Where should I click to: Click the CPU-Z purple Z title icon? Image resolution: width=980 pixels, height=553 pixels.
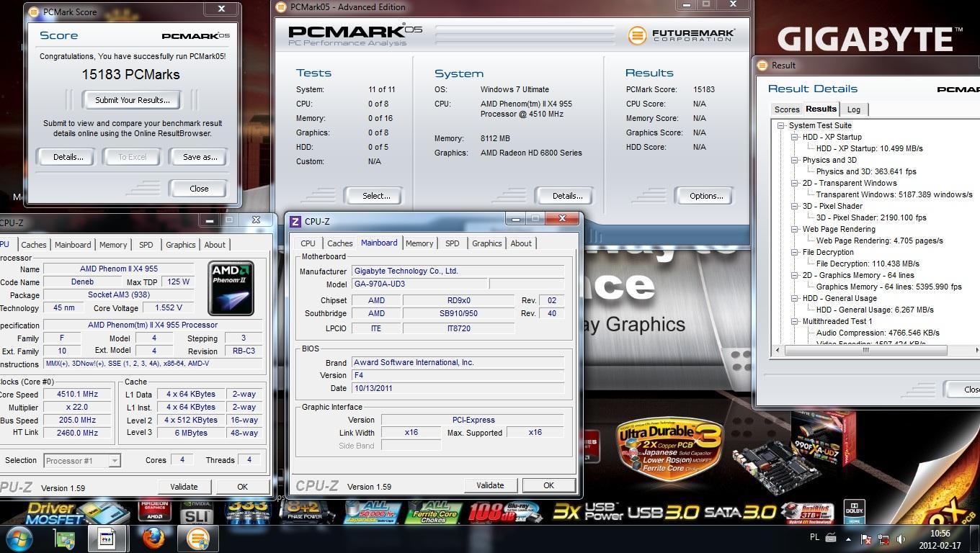295,222
